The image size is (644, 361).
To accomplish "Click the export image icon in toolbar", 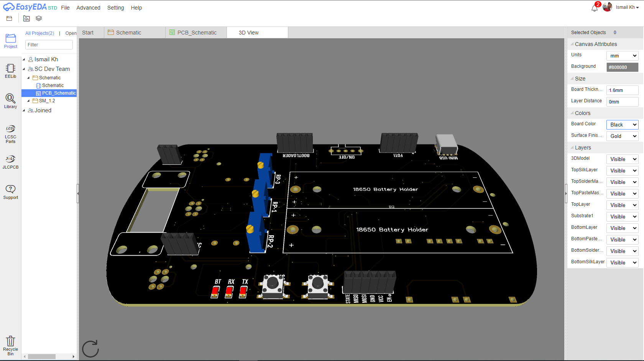I will pos(26,18).
